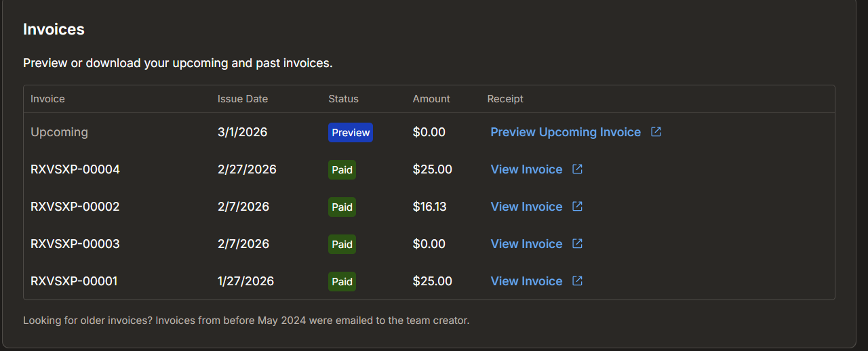
Task: View Invoice for RXVSXP-00003
Action: point(526,244)
